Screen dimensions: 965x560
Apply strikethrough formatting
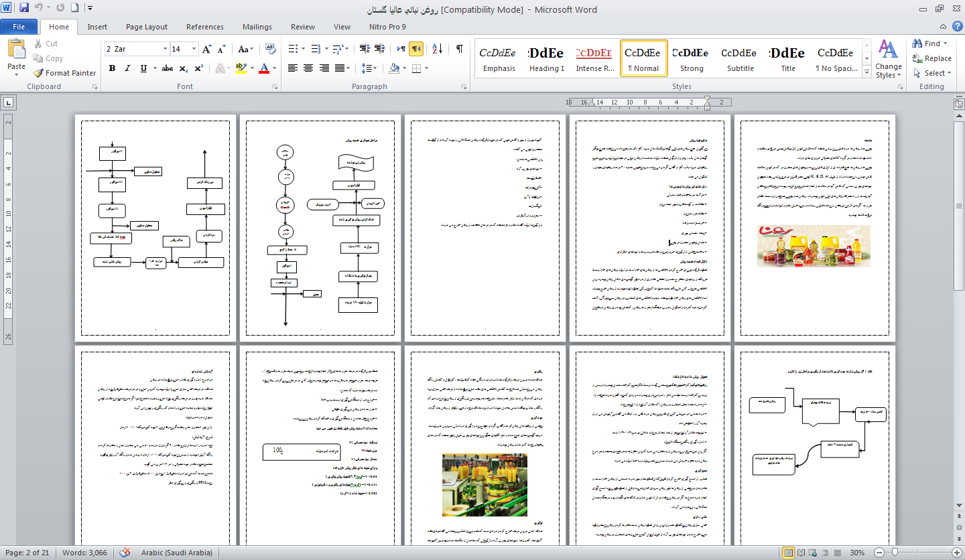pyautogui.click(x=168, y=68)
